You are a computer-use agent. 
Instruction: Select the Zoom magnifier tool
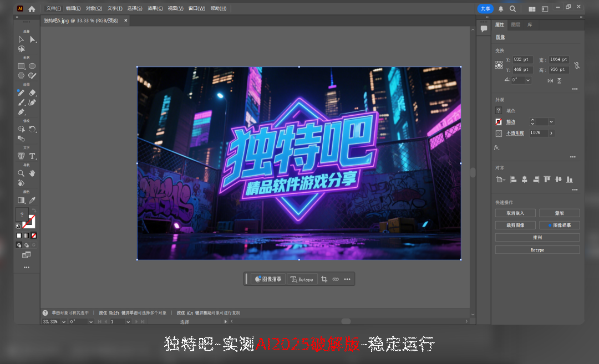pyautogui.click(x=21, y=173)
